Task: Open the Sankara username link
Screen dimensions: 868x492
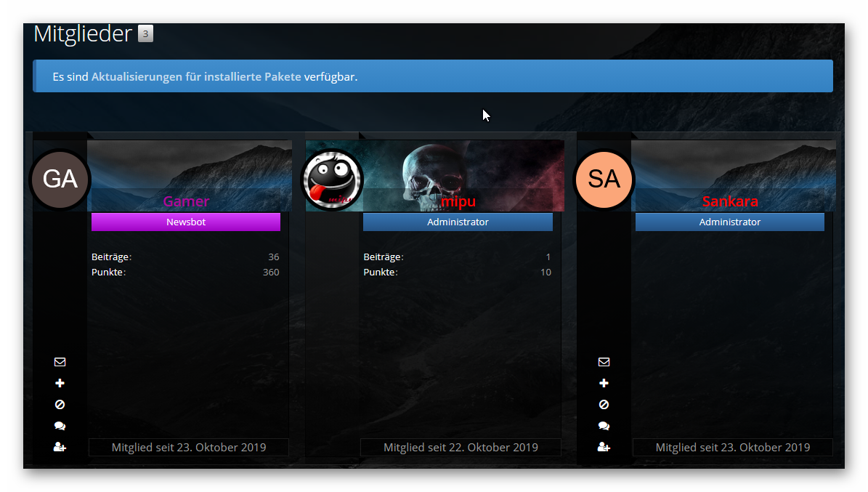Action: click(x=730, y=201)
